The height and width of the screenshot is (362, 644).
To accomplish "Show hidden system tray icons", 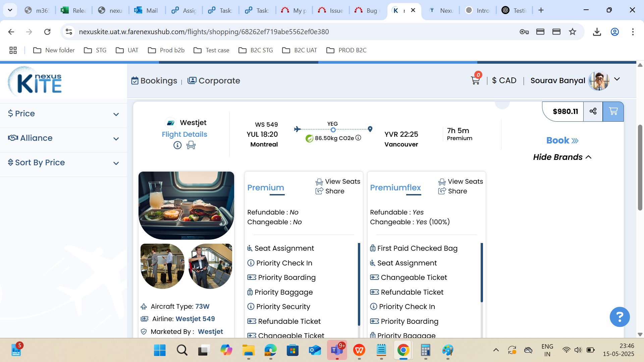I will [496, 350].
